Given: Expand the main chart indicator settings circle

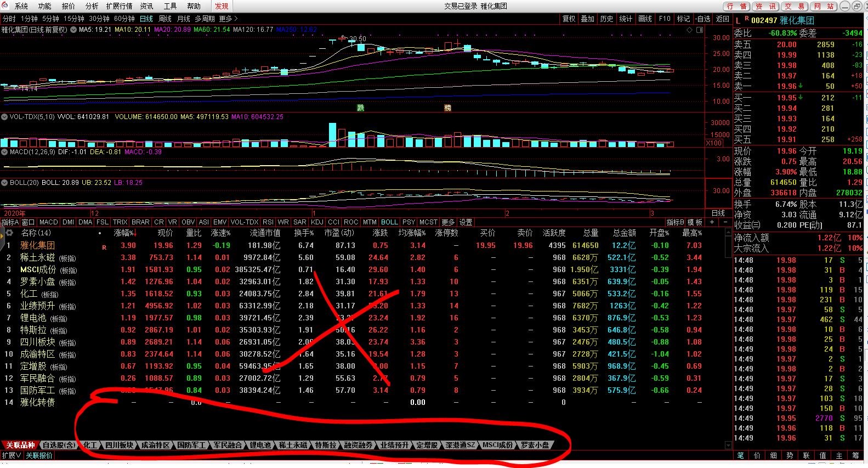Looking at the screenshot, I should (73, 30).
